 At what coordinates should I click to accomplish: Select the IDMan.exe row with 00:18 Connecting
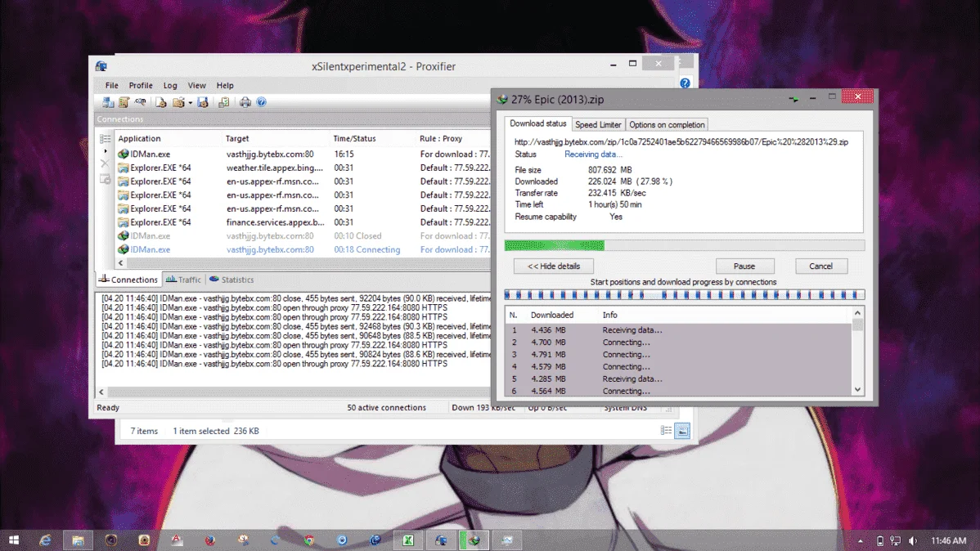click(x=303, y=250)
